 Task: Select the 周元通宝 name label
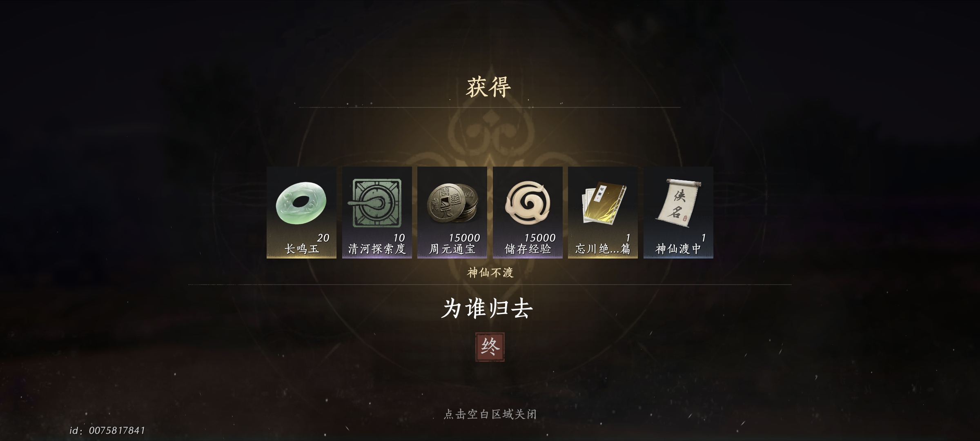452,249
